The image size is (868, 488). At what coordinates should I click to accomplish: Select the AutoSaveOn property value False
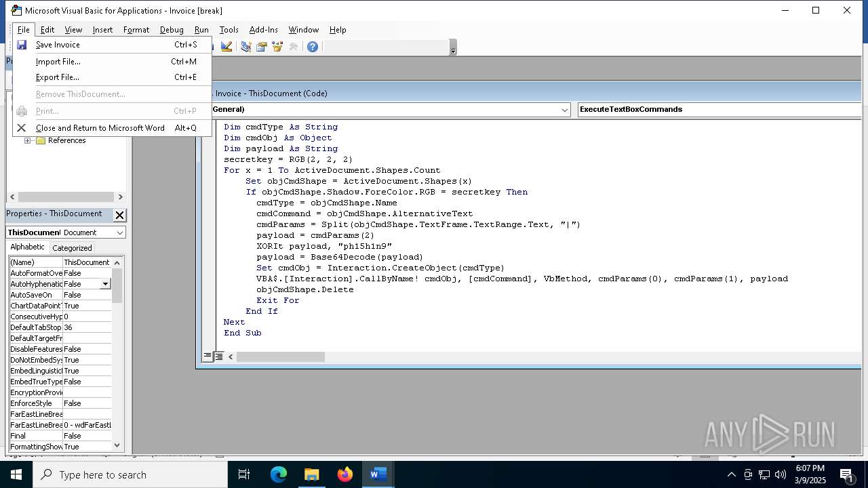pyautogui.click(x=87, y=295)
